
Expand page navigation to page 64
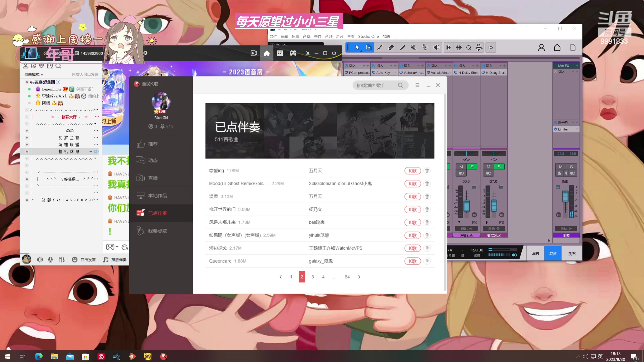click(x=347, y=277)
